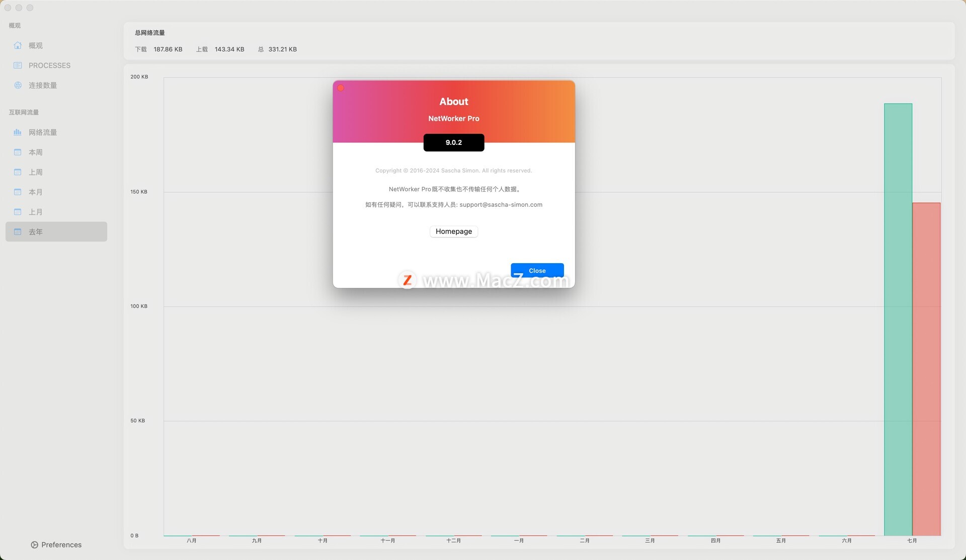
Task: Click the 八月 axis label
Action: (192, 540)
